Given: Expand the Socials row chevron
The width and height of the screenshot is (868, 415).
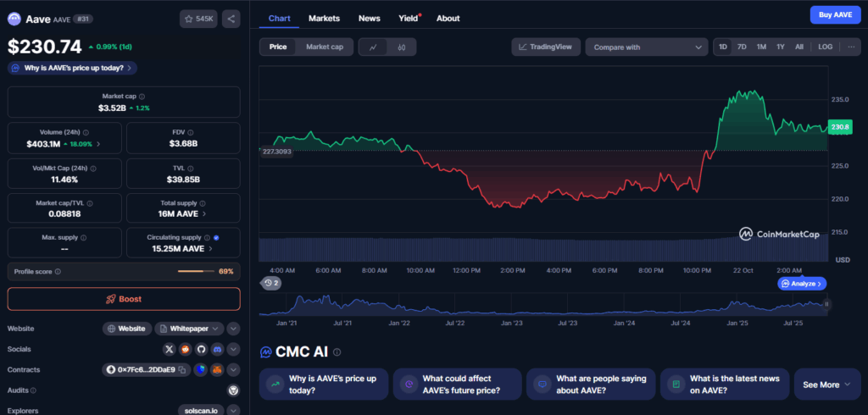Looking at the screenshot, I should click(x=233, y=349).
